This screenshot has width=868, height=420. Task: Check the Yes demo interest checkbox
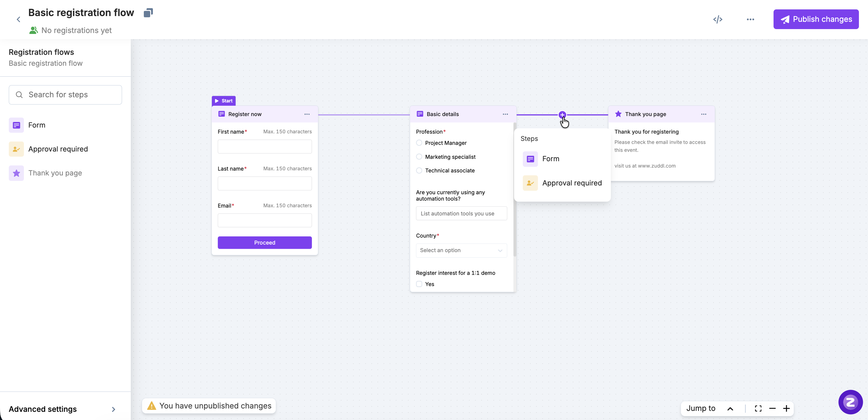coord(419,284)
